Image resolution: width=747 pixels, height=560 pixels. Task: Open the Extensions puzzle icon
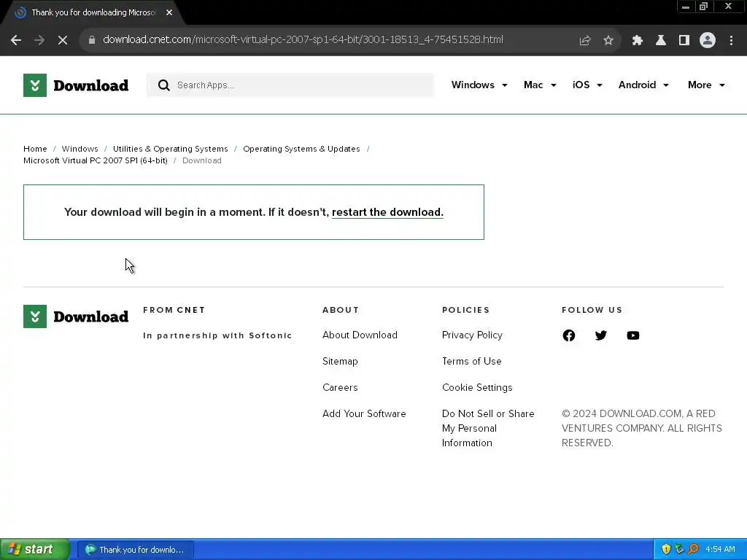tap(637, 41)
